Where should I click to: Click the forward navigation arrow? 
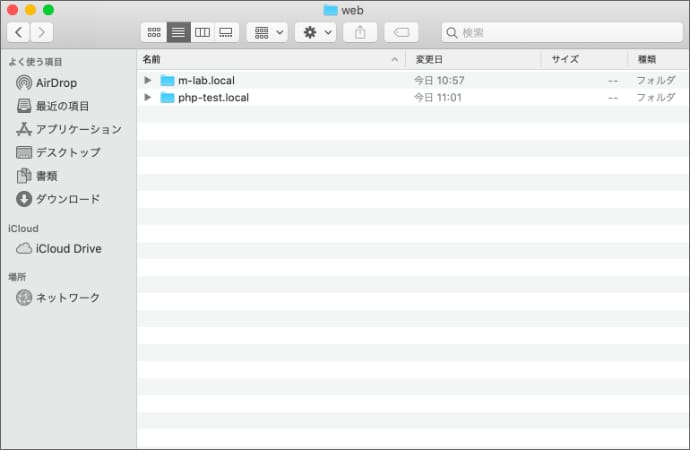pos(42,33)
